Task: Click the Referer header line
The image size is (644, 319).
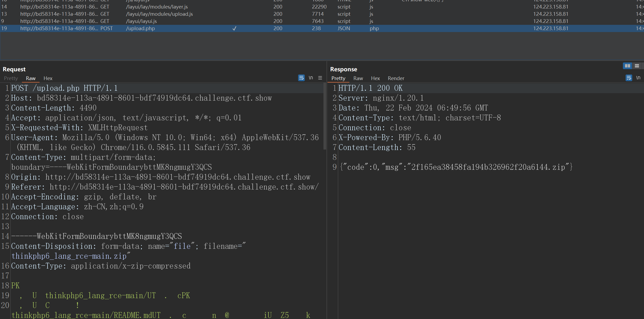Action: pos(165,187)
